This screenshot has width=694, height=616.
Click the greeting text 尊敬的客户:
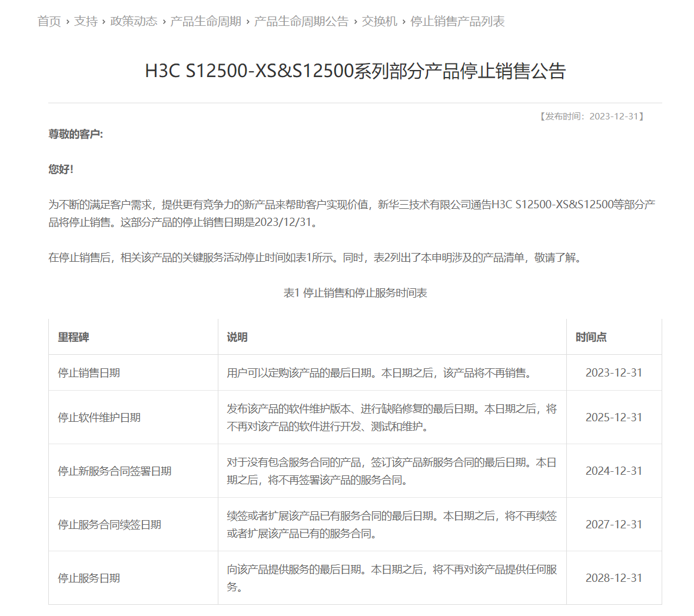pyautogui.click(x=76, y=134)
